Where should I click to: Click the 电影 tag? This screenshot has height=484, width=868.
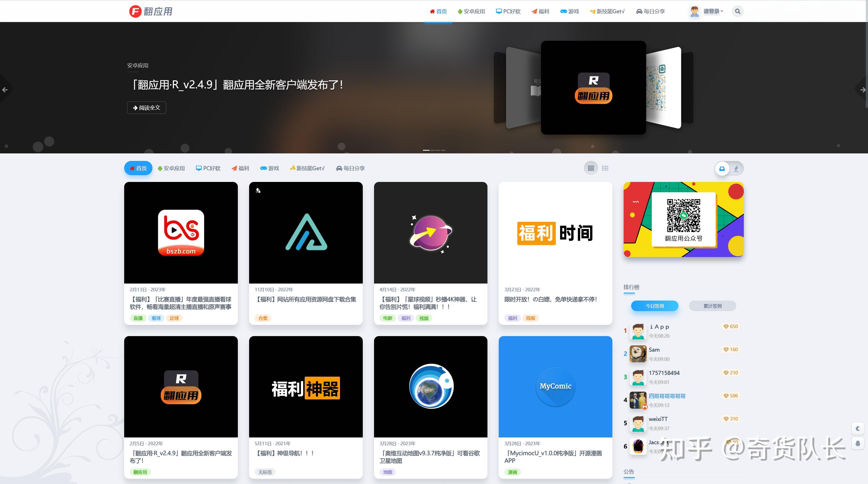[x=388, y=318]
